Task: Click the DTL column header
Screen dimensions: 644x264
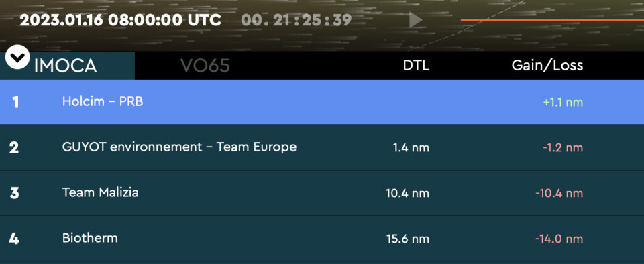Action: coord(416,65)
